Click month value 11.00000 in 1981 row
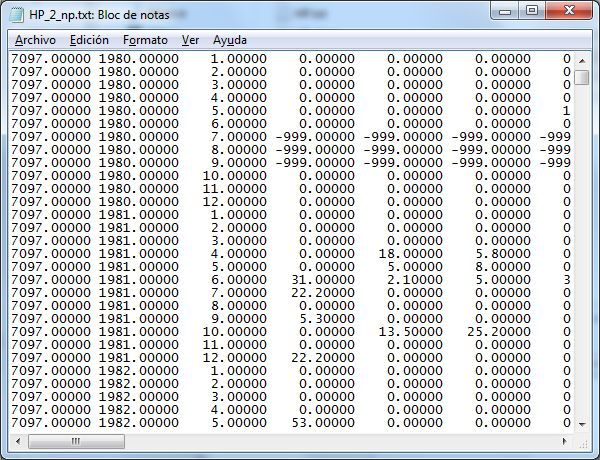 coord(235,344)
